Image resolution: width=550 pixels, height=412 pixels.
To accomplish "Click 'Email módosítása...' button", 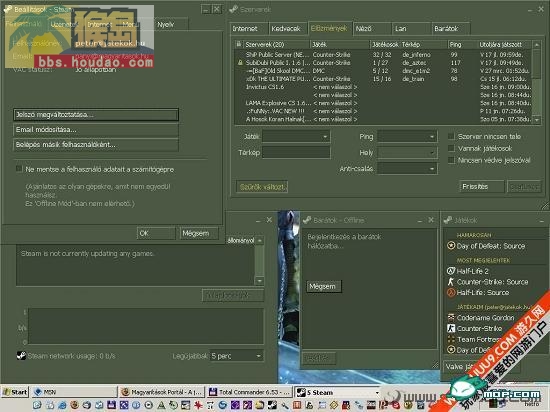I will point(96,130).
